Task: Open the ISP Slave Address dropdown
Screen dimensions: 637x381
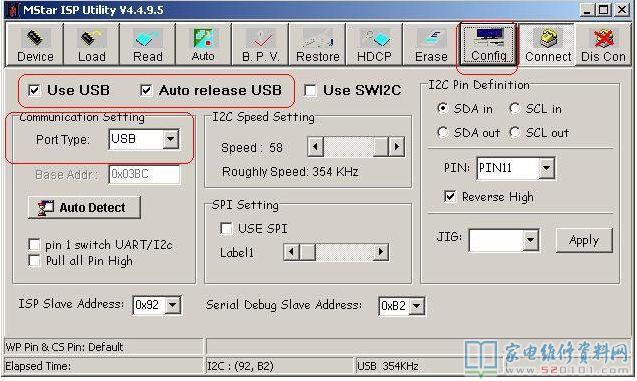Action: tap(173, 305)
